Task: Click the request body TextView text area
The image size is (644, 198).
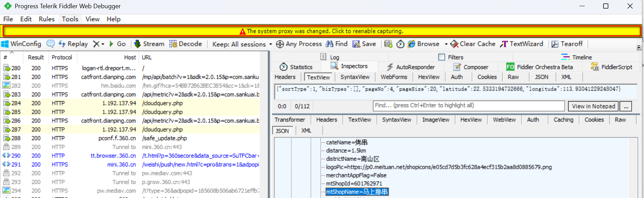Action: click(x=455, y=92)
